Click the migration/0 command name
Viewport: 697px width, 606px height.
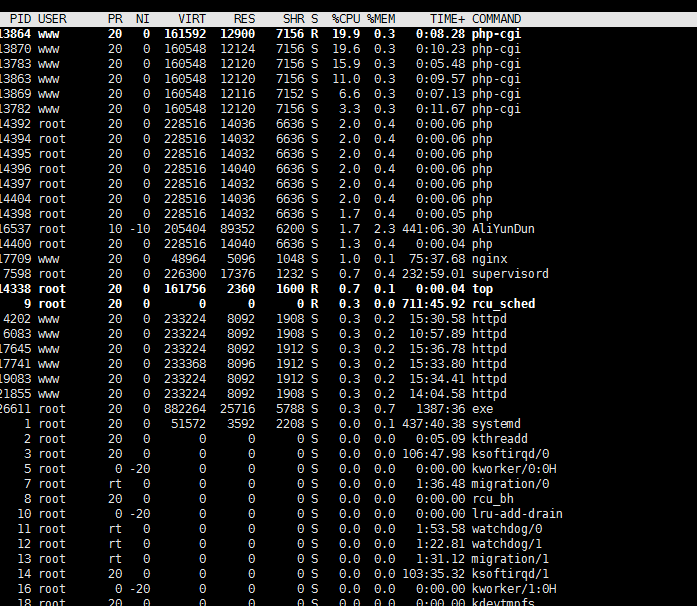click(x=510, y=484)
